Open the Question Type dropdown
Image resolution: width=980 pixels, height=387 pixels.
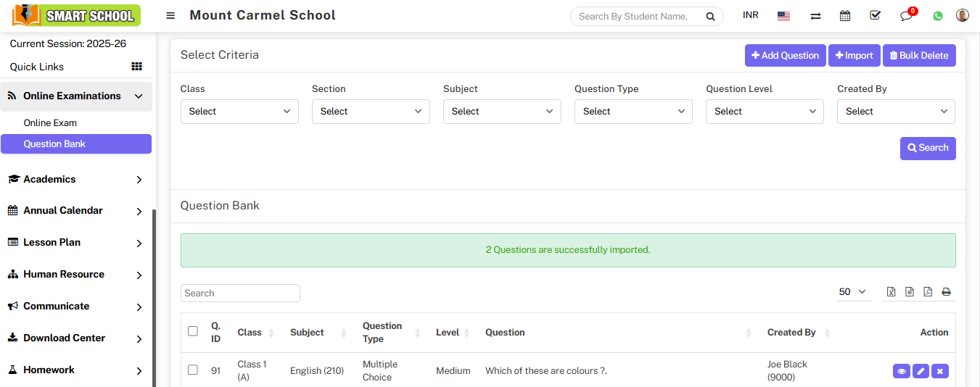[x=633, y=112]
